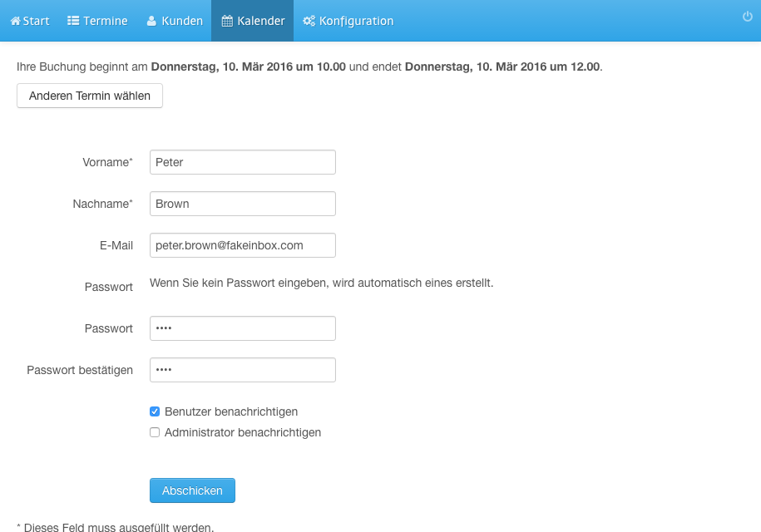
Task: Uncheck Benutzer benachrichtigen checkbox
Action: click(x=155, y=411)
